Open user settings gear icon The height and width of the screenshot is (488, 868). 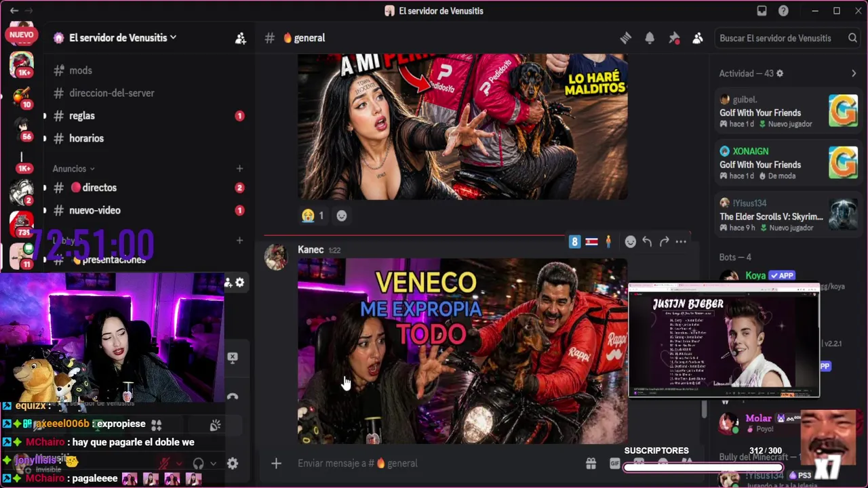click(233, 464)
